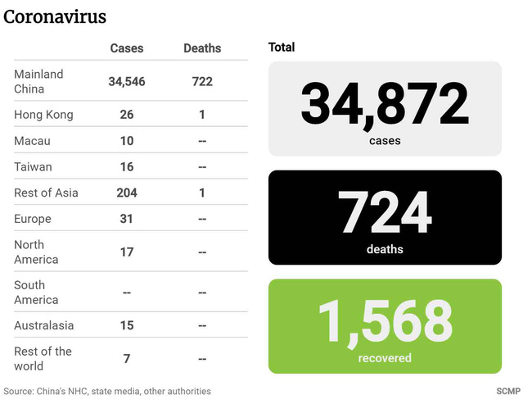Click the gray 34,872 total cases box
532x413 pixels.
[x=385, y=109]
